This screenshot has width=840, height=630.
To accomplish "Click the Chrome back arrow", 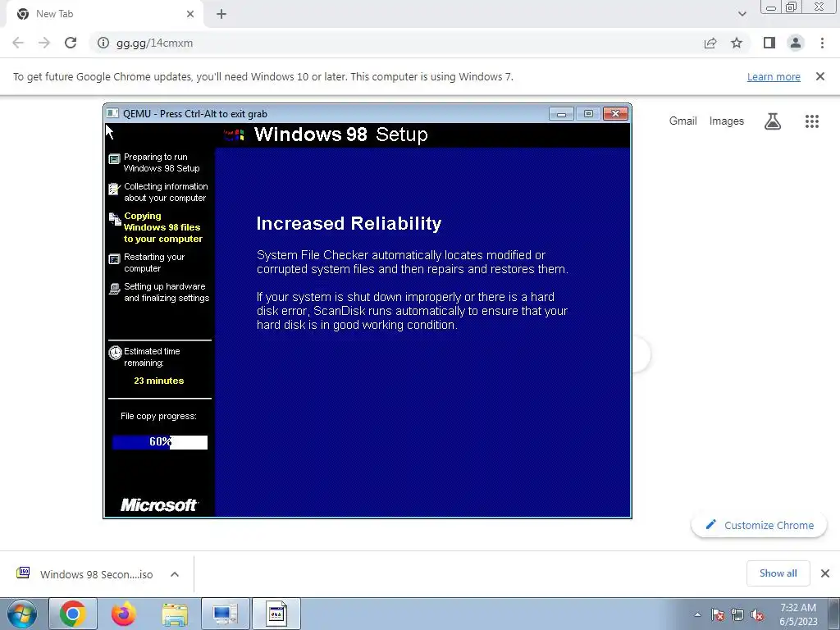I will (x=18, y=43).
